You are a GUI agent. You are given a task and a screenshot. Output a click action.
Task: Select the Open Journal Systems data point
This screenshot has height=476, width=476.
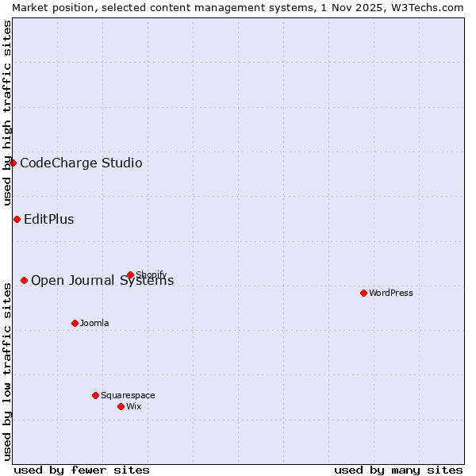coord(25,281)
